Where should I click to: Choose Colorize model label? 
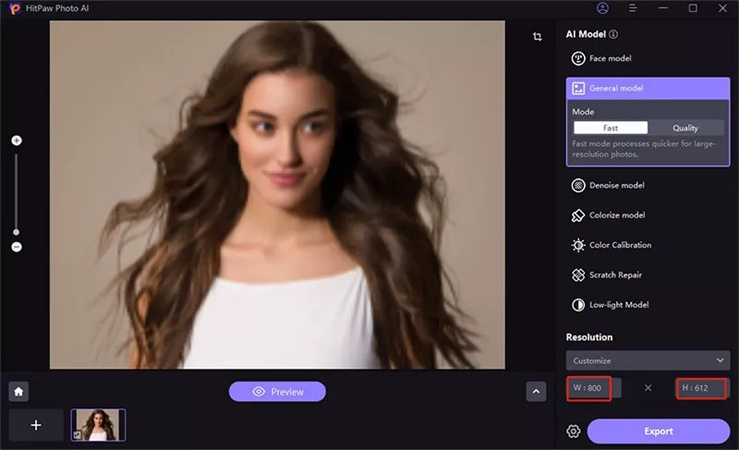(617, 215)
